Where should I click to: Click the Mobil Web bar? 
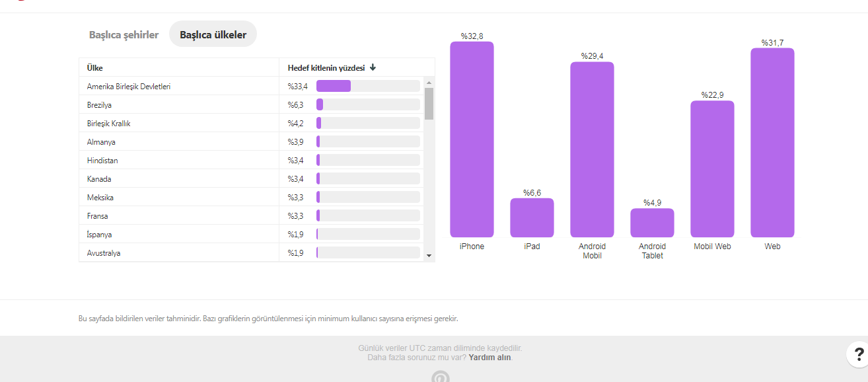(x=712, y=169)
